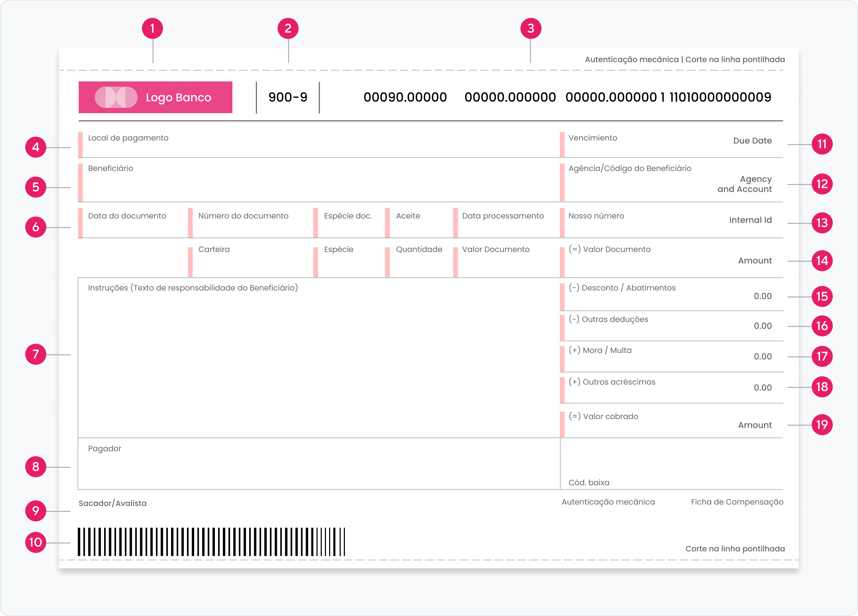Click marker 16 next to Outras deduções
Viewport: 858px width, 616px height.
click(x=822, y=326)
